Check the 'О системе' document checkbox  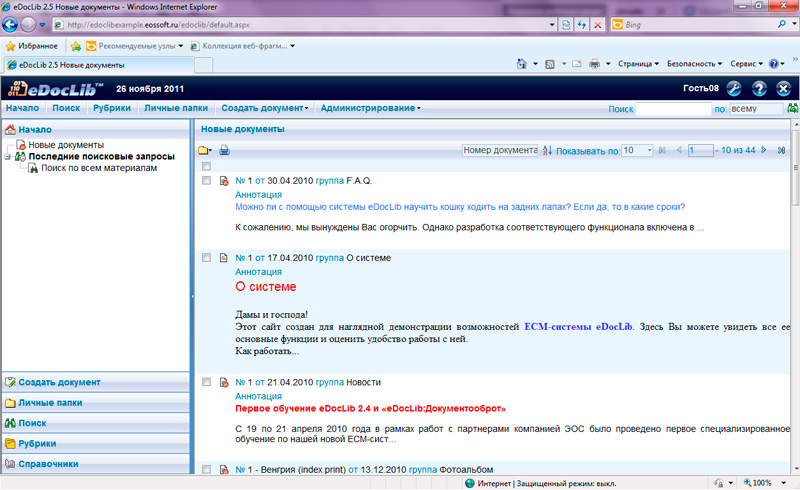coord(206,258)
